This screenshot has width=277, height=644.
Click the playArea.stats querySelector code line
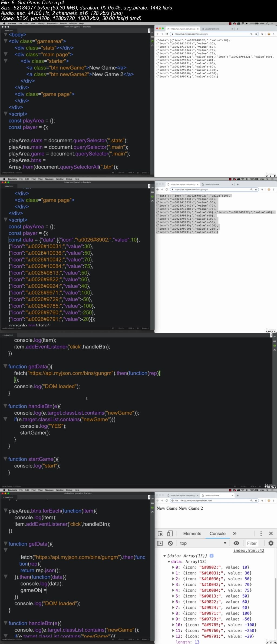coord(68,141)
